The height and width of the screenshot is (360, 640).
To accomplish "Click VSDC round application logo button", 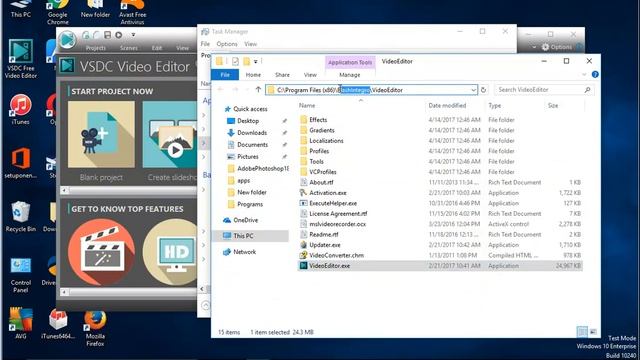I will [x=67, y=40].
